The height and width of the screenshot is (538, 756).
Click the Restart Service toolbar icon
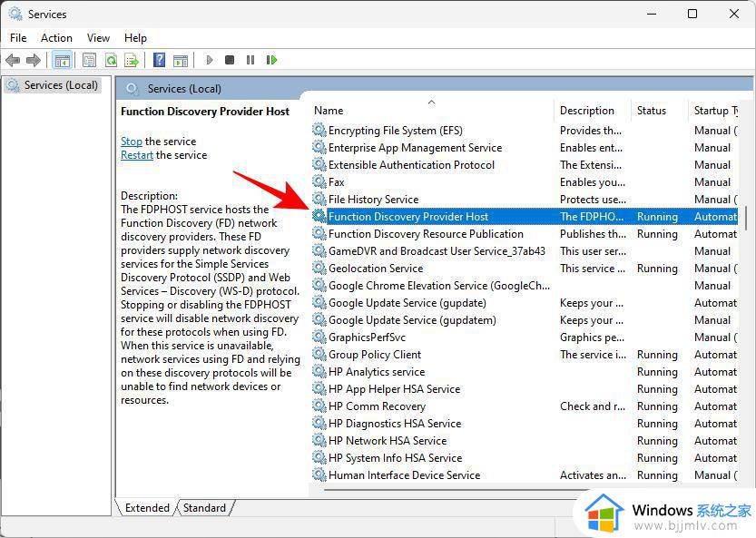[x=271, y=60]
